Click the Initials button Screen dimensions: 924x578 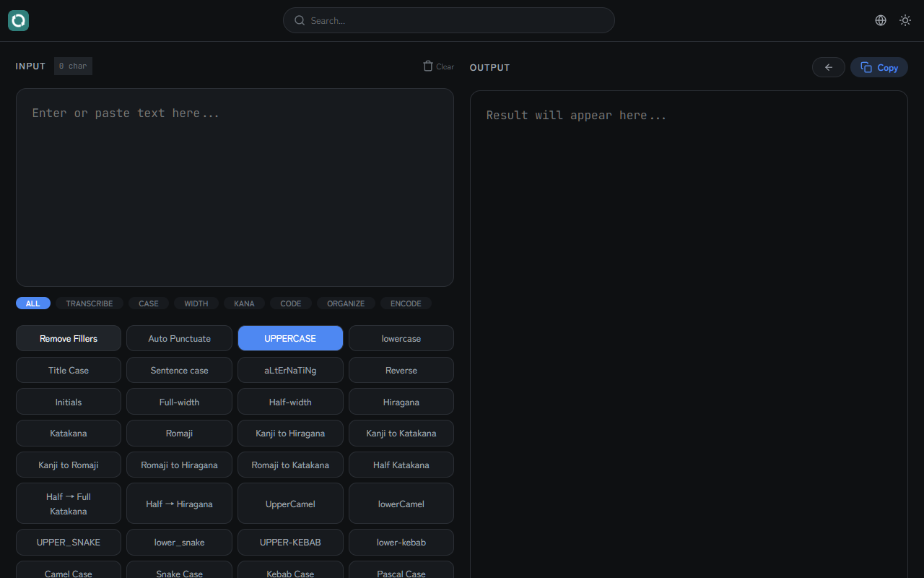pos(69,402)
